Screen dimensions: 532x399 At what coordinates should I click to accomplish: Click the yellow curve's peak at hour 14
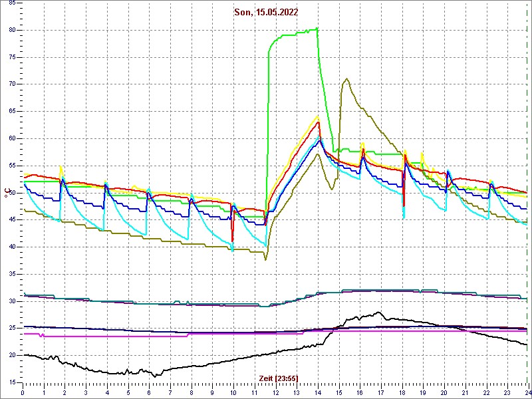pyautogui.click(x=318, y=117)
